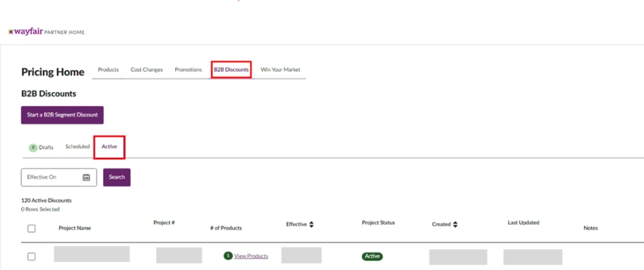Click Start a B2B Segment Discount button
The width and height of the screenshot is (644, 270).
(x=62, y=115)
